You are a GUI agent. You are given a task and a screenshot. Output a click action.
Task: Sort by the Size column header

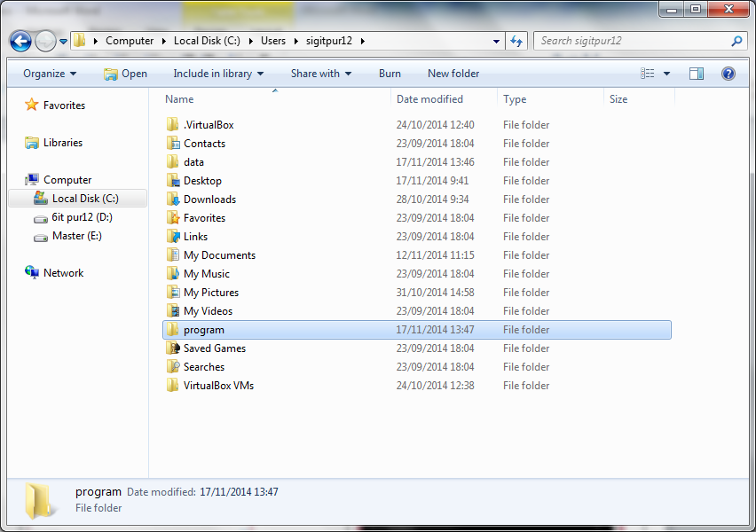coord(618,99)
